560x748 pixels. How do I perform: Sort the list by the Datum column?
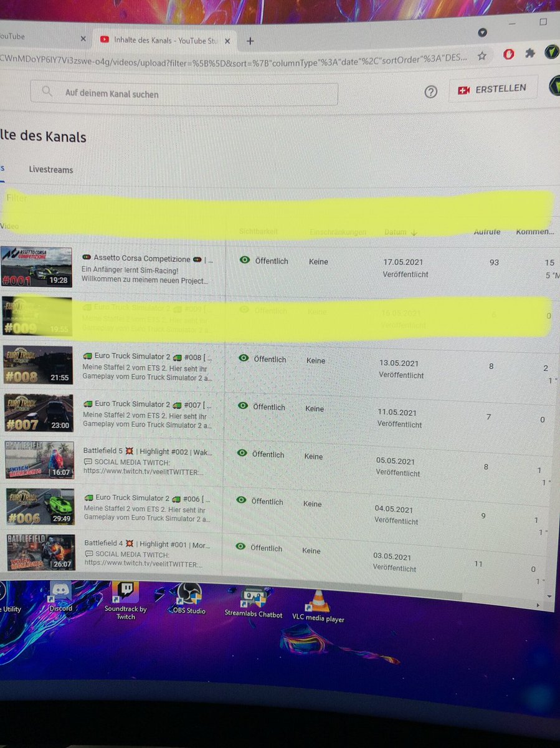[x=400, y=232]
